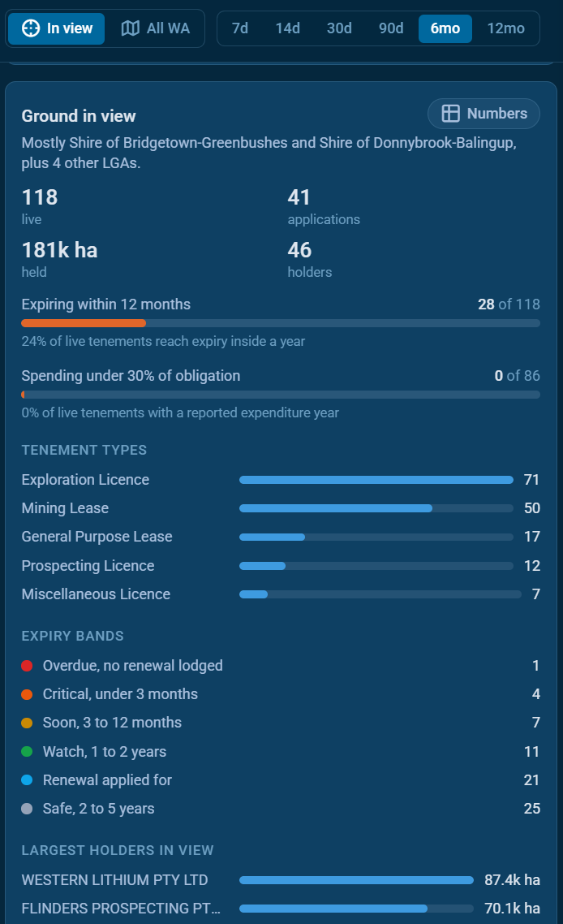
Task: Click the red Overdue status dot
Action: [27, 666]
